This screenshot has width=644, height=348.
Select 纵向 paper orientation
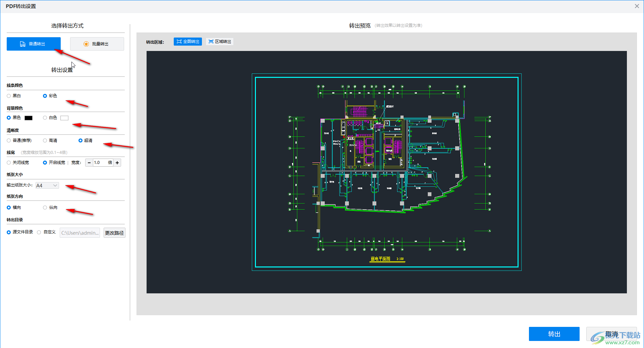45,208
